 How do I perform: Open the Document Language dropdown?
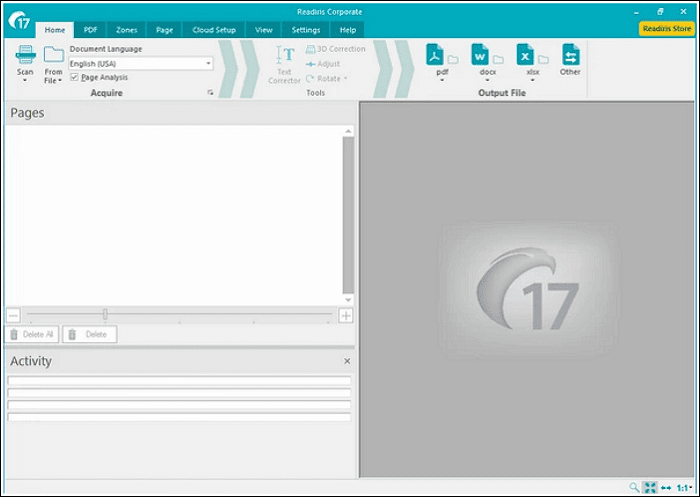pyautogui.click(x=208, y=63)
